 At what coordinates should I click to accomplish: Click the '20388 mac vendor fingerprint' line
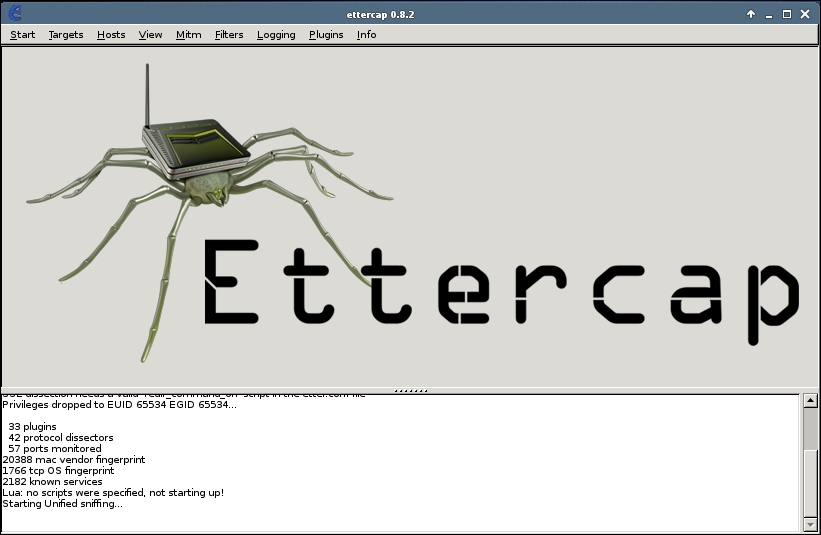74,460
